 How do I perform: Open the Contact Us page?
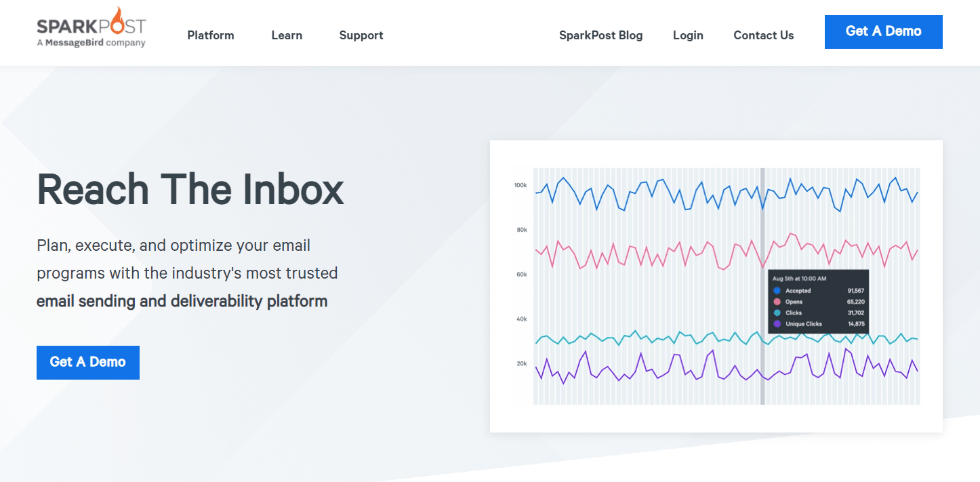764,35
